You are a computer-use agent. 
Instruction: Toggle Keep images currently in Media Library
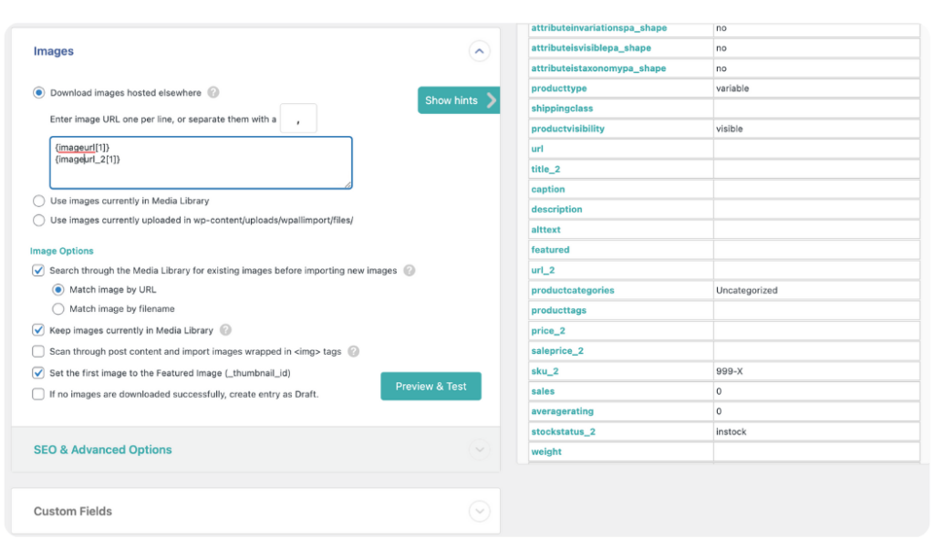coord(38,330)
